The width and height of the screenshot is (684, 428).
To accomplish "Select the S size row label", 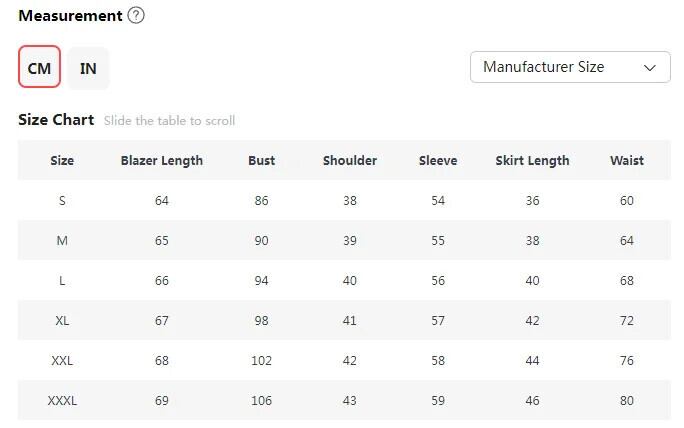I will coord(62,201).
